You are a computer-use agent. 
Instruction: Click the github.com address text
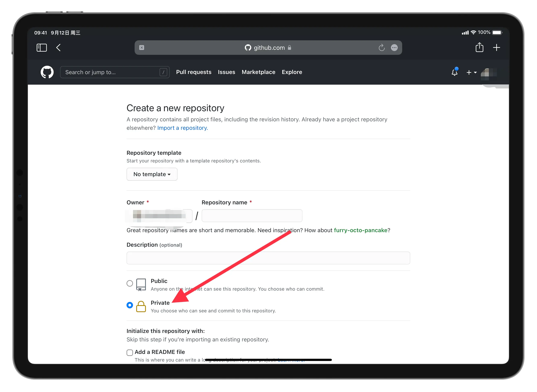pos(269,48)
